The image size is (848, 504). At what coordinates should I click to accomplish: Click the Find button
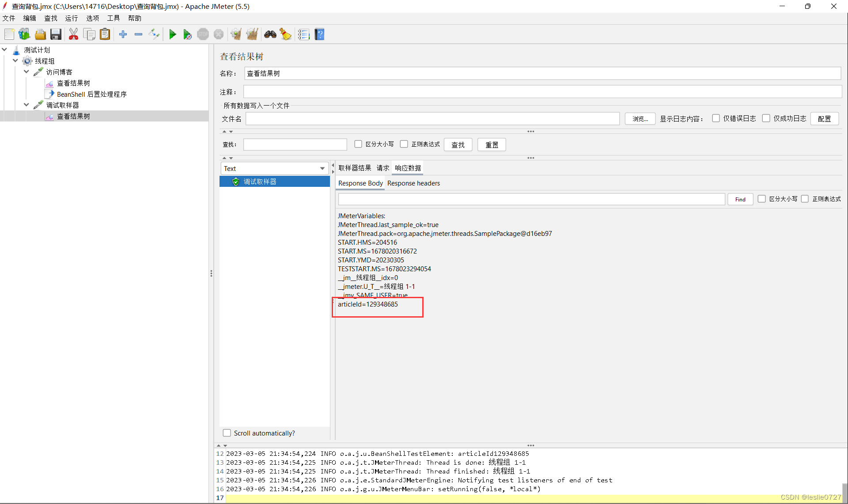740,200
